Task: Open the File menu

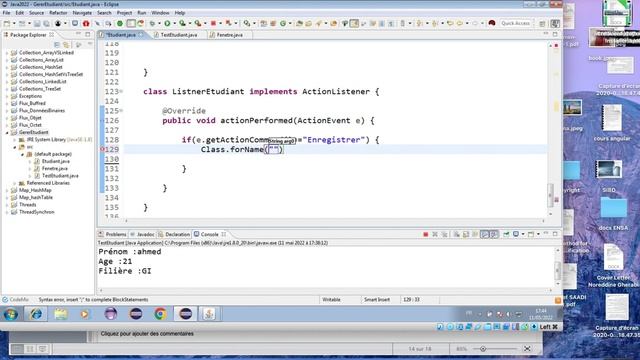Action: (7, 13)
